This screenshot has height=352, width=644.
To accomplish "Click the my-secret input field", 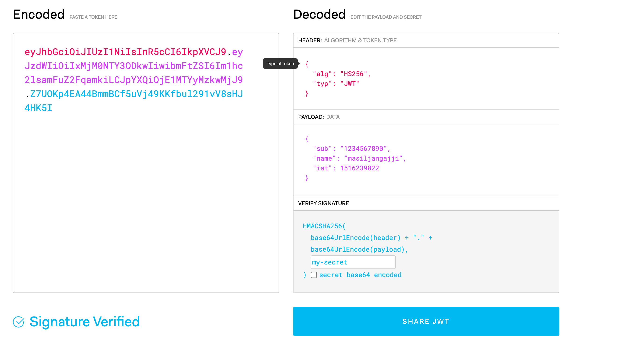I will 353,262.
